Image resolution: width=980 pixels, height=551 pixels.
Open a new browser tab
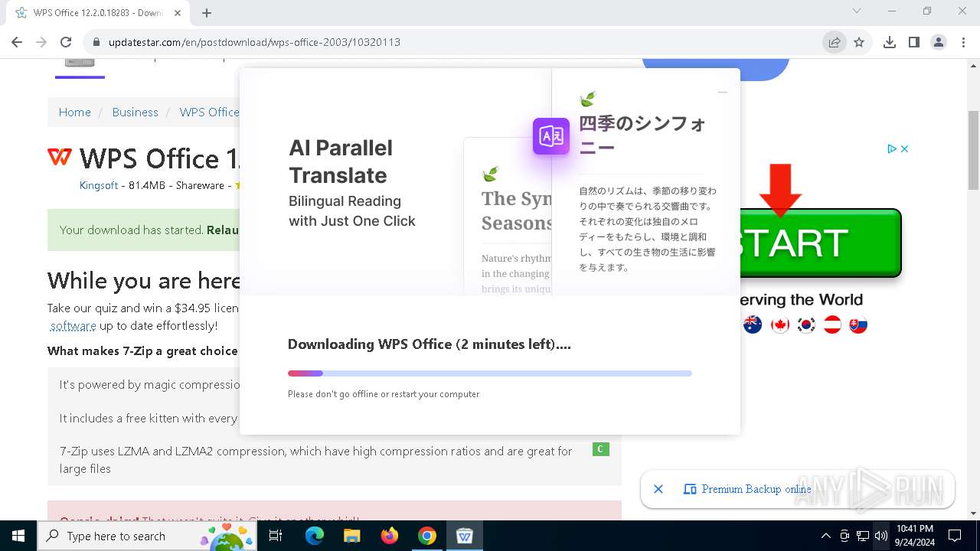point(207,12)
